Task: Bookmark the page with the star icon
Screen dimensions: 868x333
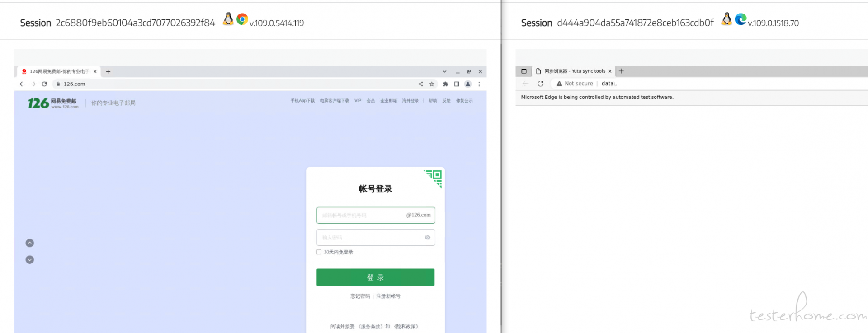Action: [x=432, y=84]
